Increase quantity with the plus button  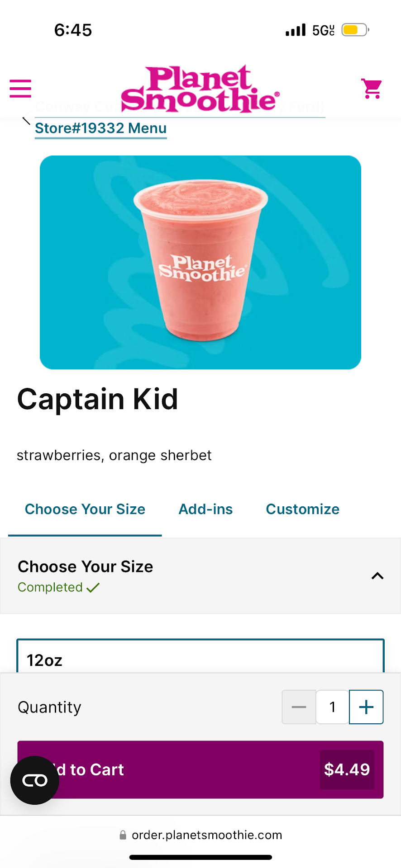[366, 707]
